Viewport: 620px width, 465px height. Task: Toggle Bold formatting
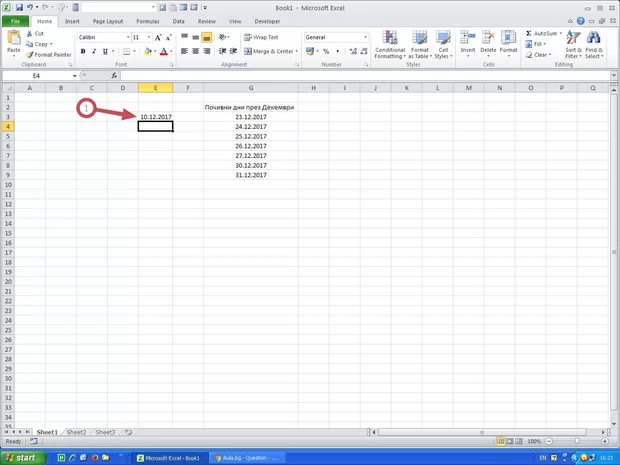(83, 51)
